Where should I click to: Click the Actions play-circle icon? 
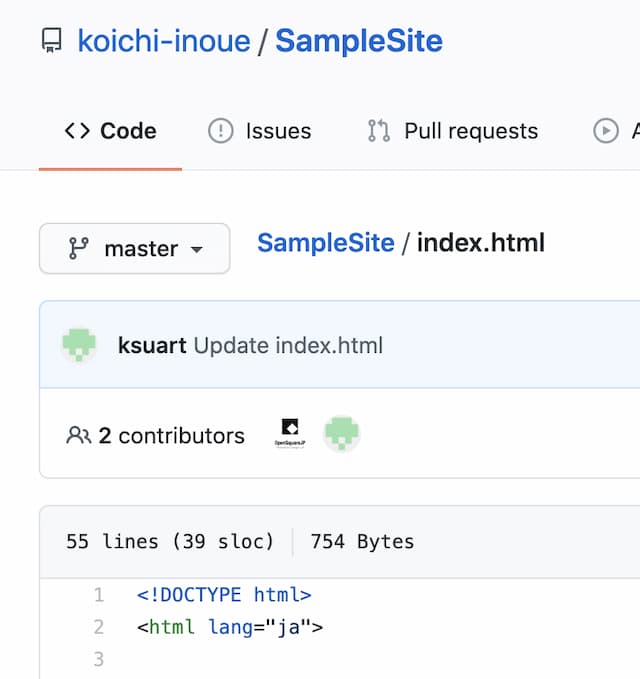click(x=605, y=131)
